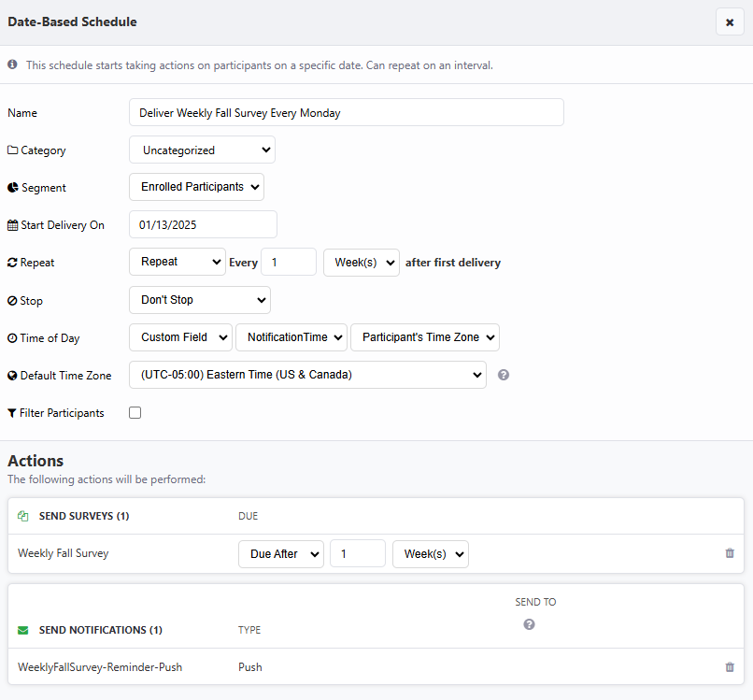Click the info icon in schedule description
753x700 pixels.
13,65
